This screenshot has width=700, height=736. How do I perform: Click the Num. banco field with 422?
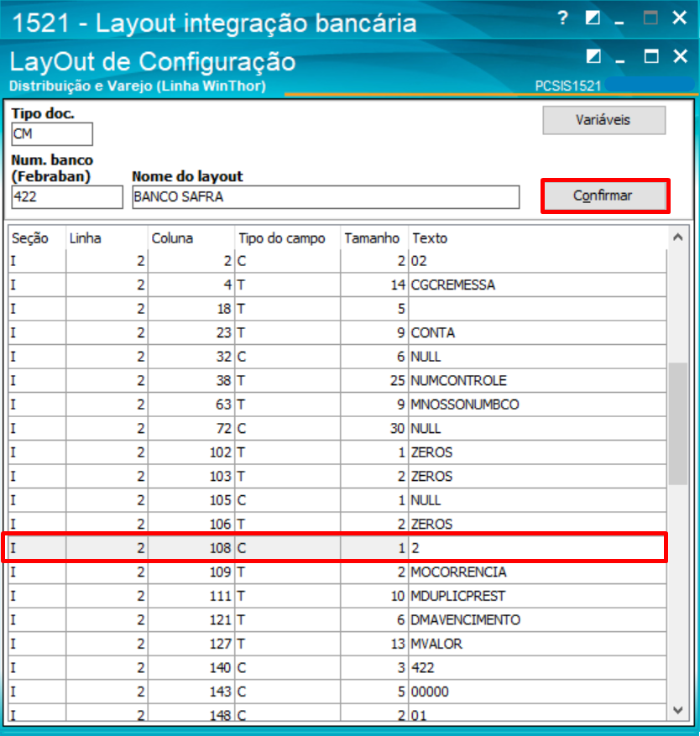point(67,196)
